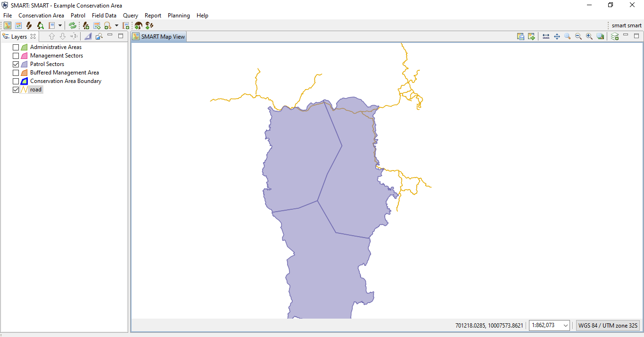Click the footprints with magnifier query icon
Viewport: 644px width, 337px height.
pos(41,25)
